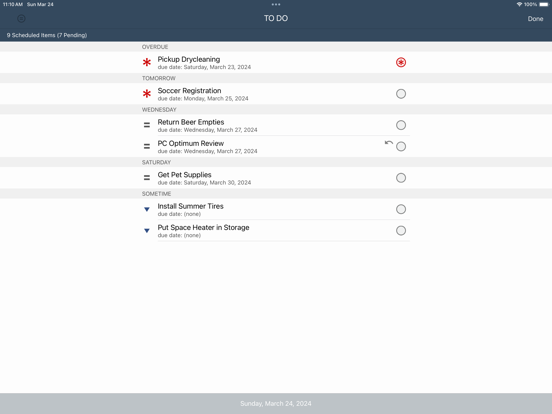Tap the low-priority triangle for Install Summer Tires
Viewport: 552px width, 414px height.
(x=147, y=209)
